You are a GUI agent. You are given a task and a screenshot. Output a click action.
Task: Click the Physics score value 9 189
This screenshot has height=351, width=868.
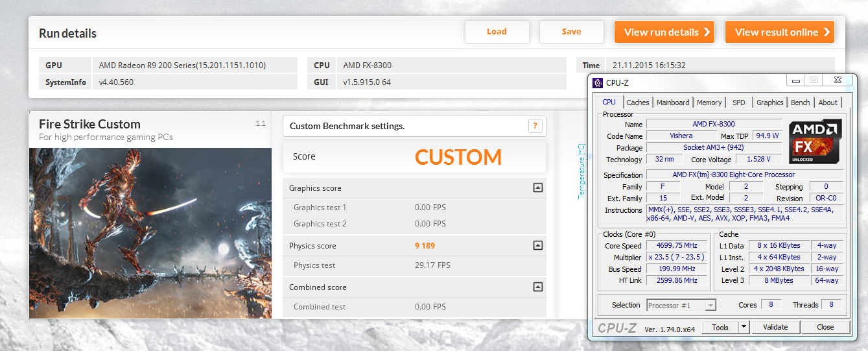point(425,246)
